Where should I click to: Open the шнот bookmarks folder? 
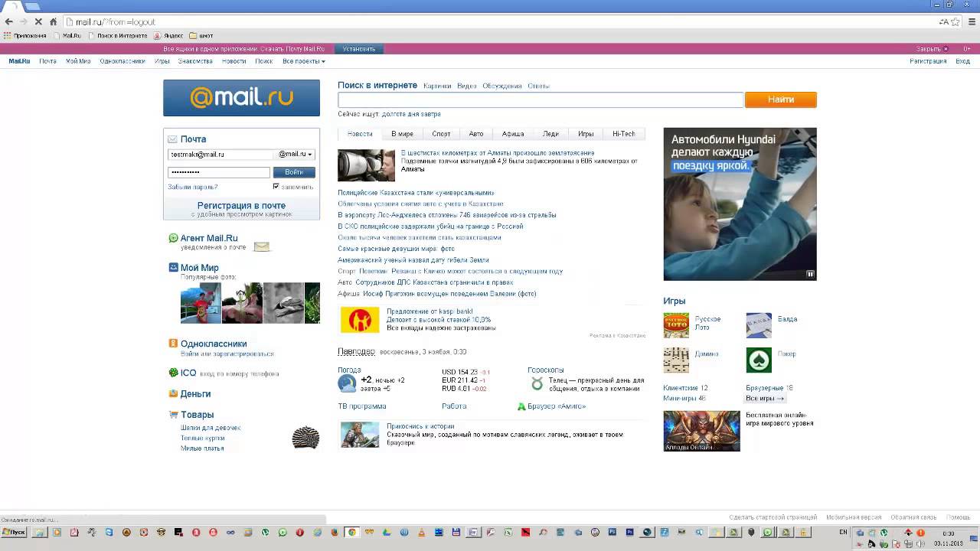tap(201, 35)
